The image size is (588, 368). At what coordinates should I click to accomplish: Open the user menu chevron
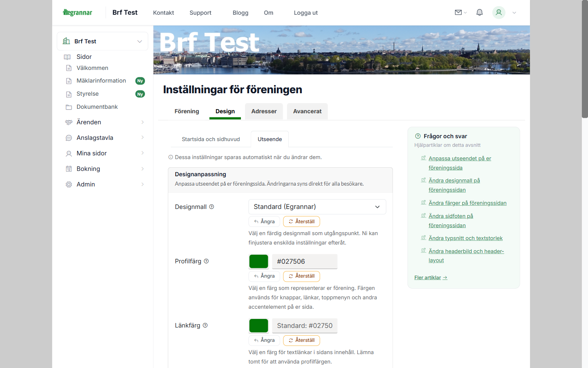click(x=514, y=13)
